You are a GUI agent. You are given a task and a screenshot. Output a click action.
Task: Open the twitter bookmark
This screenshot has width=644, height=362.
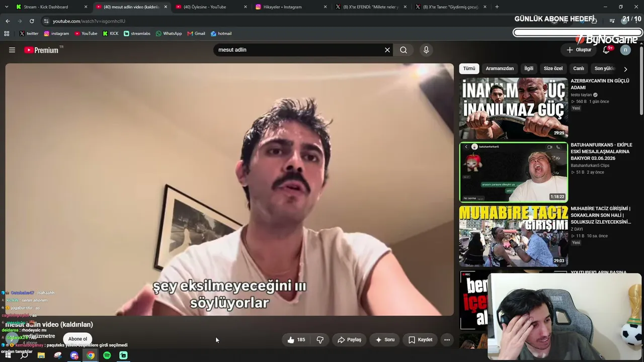(29, 34)
